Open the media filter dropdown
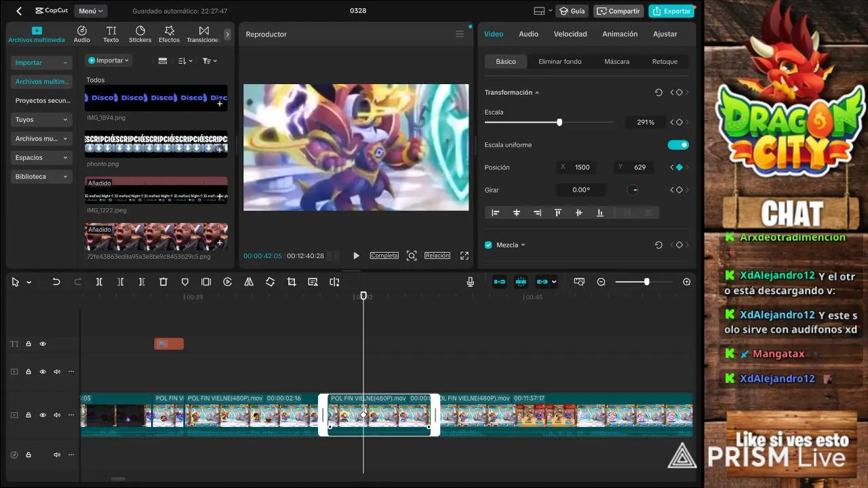 [x=210, y=61]
